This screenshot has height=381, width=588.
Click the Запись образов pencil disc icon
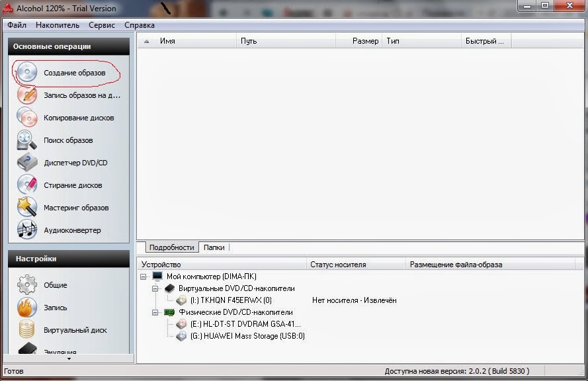[x=27, y=95]
